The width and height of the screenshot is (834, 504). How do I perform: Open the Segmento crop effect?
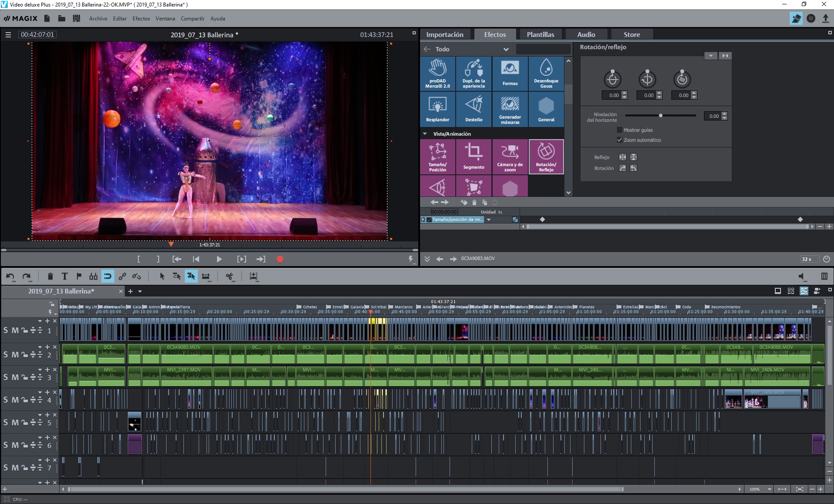(474, 157)
